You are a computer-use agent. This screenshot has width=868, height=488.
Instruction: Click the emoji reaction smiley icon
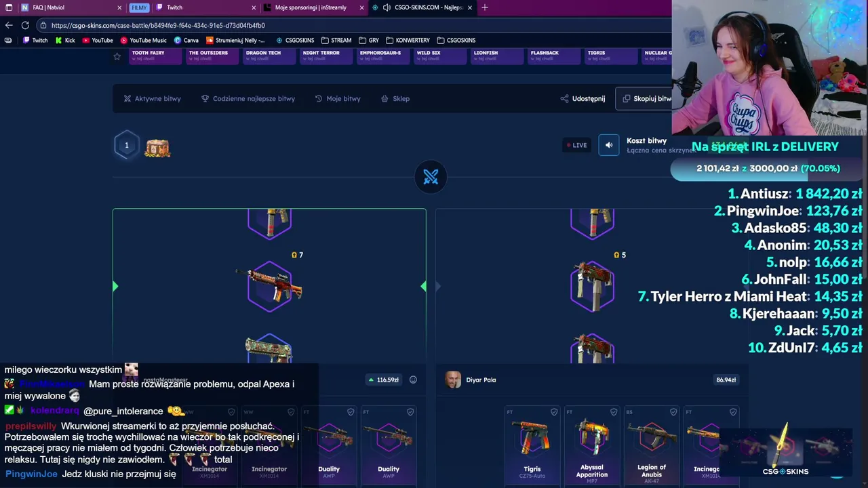pos(413,380)
